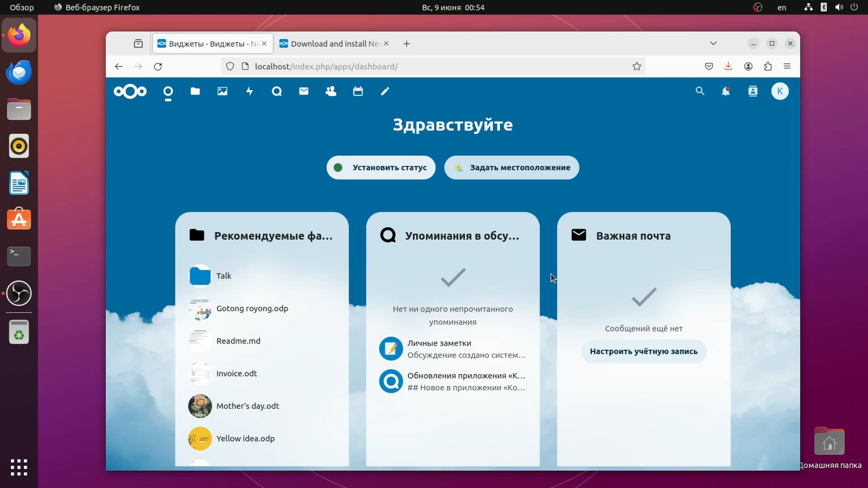Open the Firefox application menu
868x488 pixels.
point(788,66)
